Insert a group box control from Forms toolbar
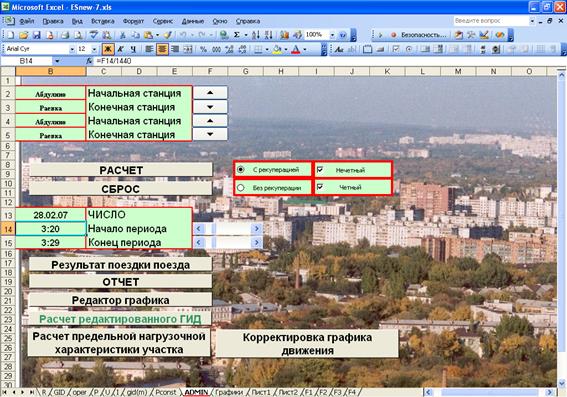 click(367, 49)
